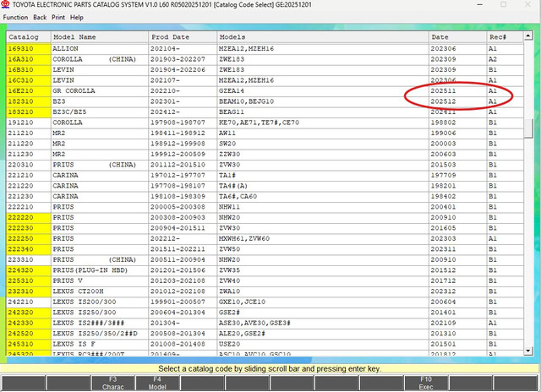Click the vertical scrollbar thumb

tap(527, 128)
